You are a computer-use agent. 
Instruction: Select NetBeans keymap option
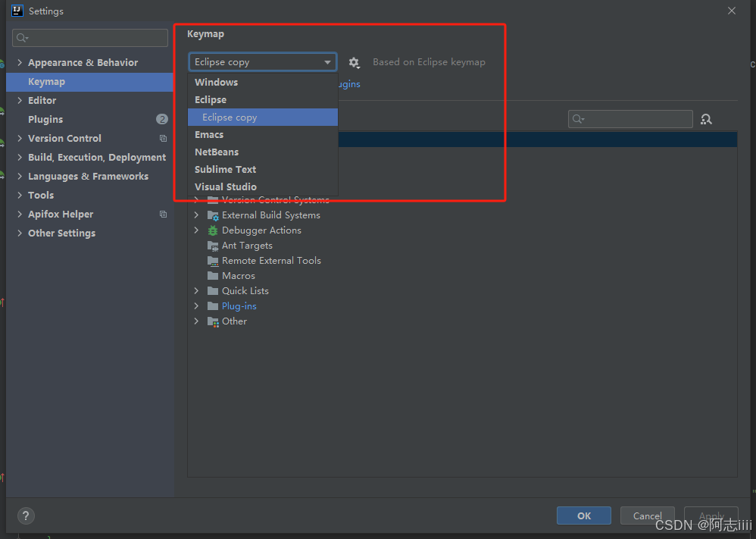coord(263,152)
